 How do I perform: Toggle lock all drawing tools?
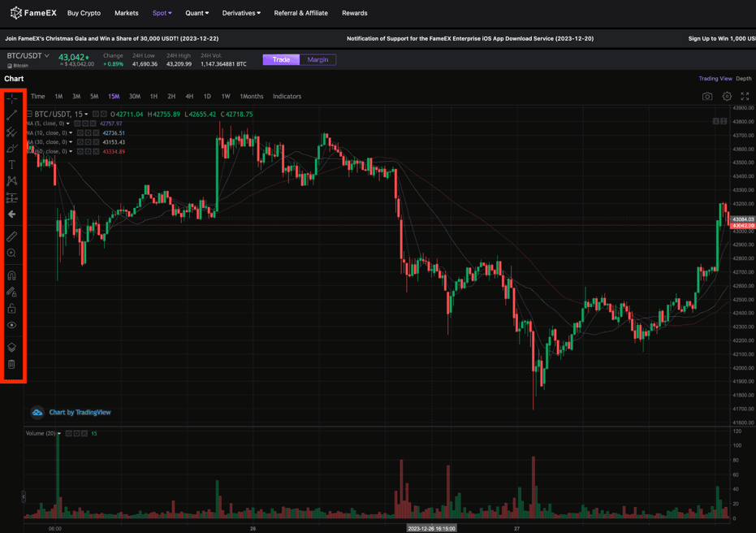click(x=12, y=309)
